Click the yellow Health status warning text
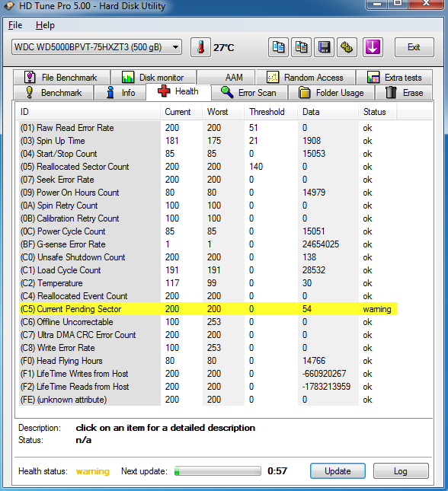Image resolution: width=448 pixels, height=491 pixels. coord(93,471)
